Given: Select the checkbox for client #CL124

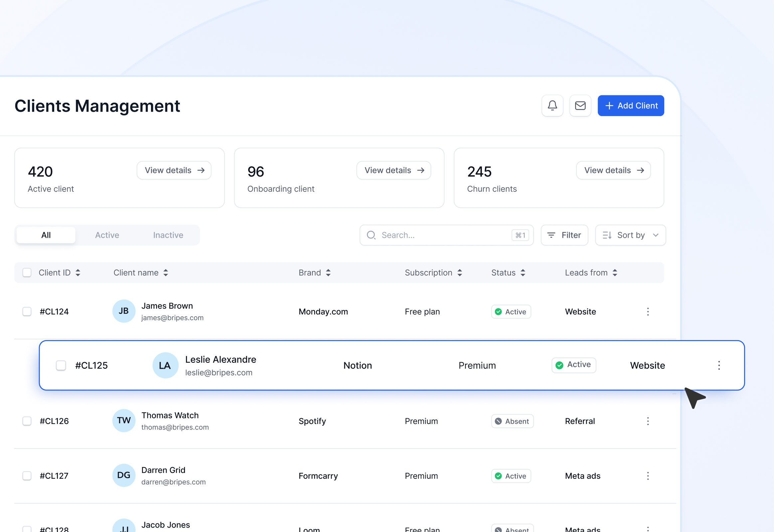Looking at the screenshot, I should pyautogui.click(x=27, y=312).
